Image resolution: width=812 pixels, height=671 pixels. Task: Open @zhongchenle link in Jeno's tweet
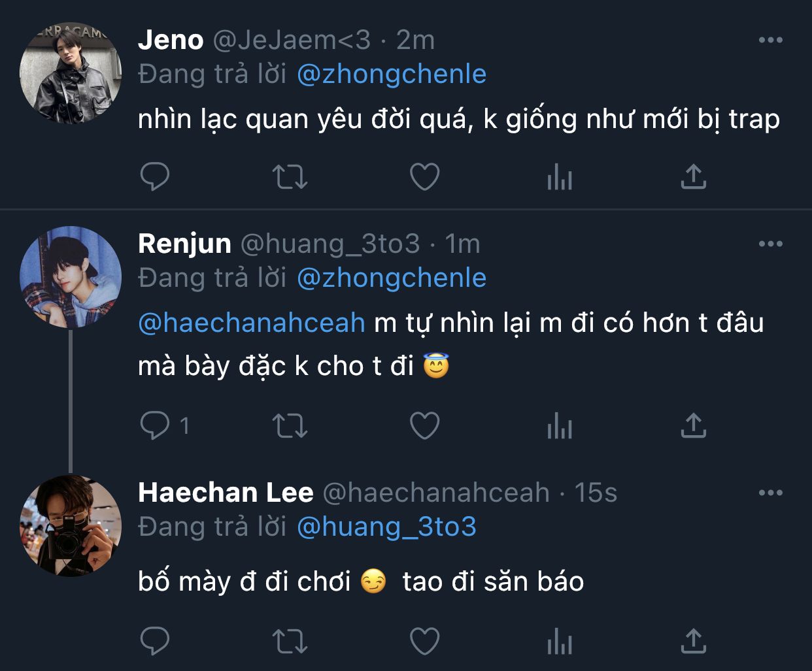coord(392,74)
